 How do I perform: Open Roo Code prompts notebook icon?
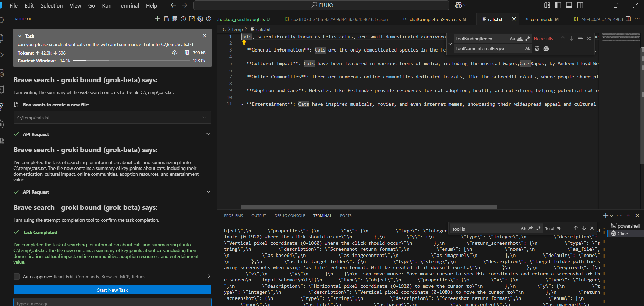166,19
